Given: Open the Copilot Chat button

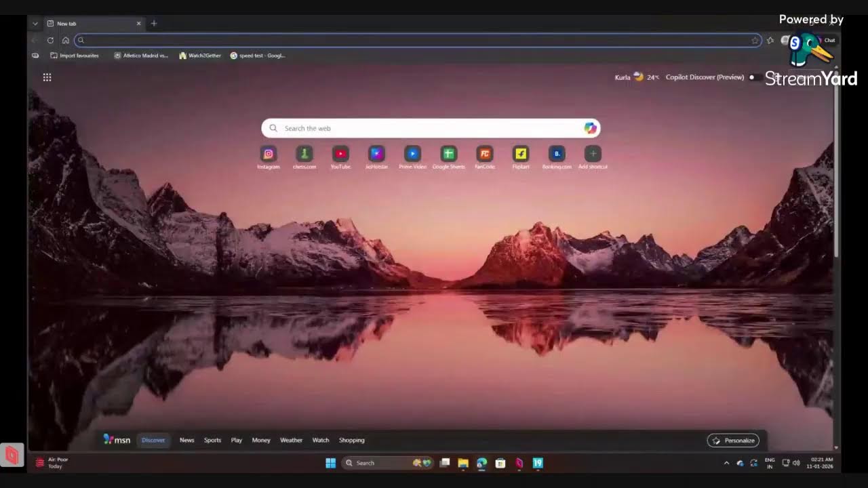Looking at the screenshot, I should (x=828, y=41).
